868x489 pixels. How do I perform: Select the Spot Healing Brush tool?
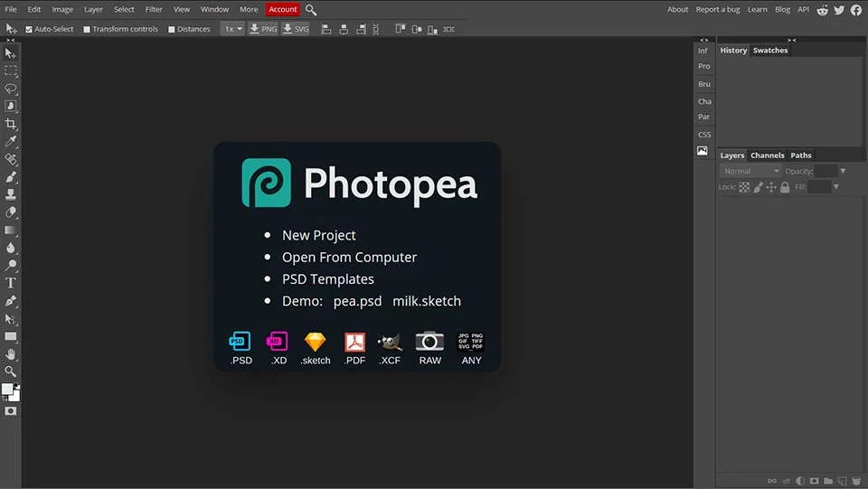11,159
